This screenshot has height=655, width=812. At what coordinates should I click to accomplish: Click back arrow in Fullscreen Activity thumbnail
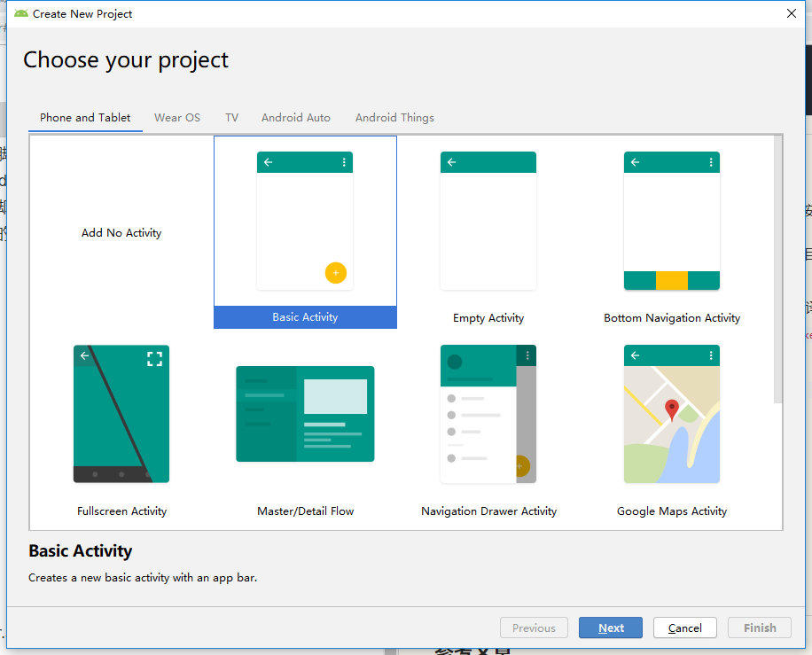coord(84,355)
